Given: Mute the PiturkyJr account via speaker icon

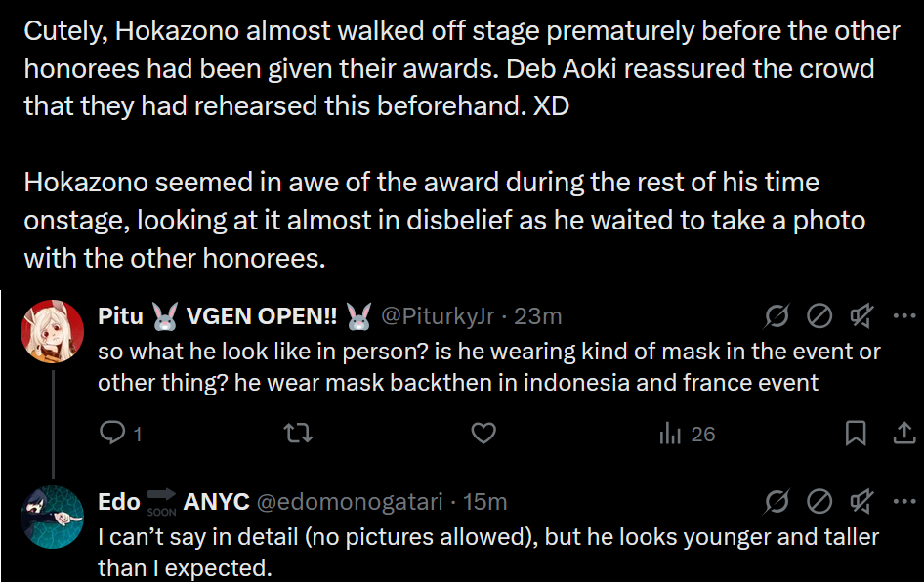Looking at the screenshot, I should 861,315.
